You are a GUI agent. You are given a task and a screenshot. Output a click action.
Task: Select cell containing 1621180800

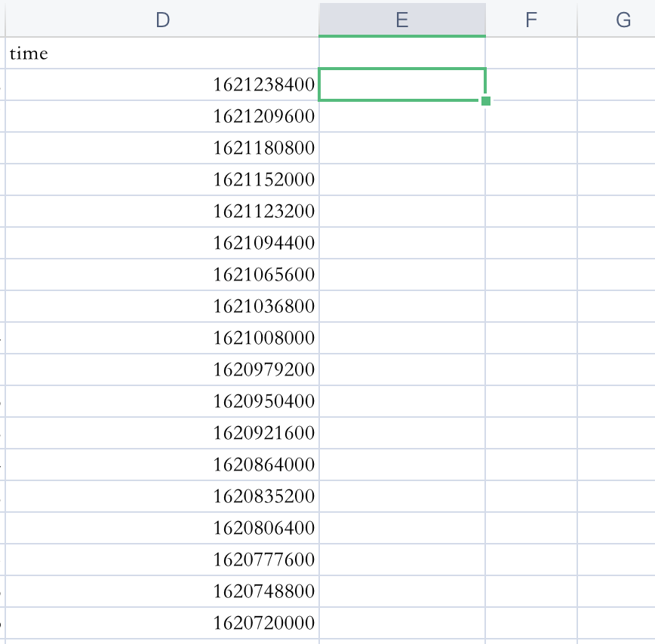pyautogui.click(x=162, y=148)
